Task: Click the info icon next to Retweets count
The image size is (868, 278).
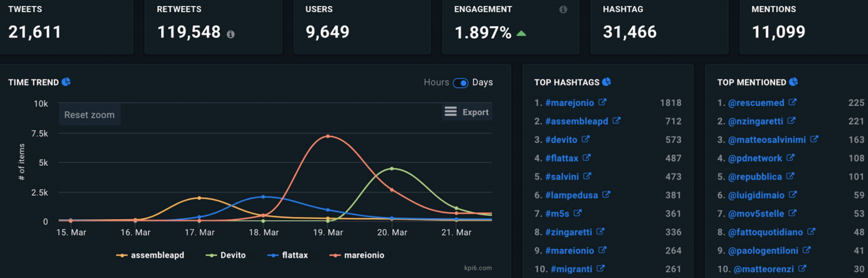Action: (230, 34)
